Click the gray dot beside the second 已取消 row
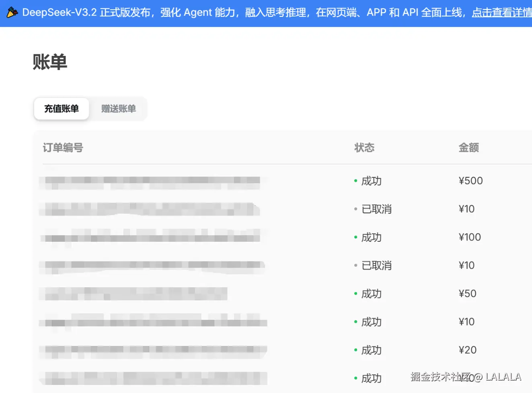This screenshot has height=393, width=532. (355, 266)
